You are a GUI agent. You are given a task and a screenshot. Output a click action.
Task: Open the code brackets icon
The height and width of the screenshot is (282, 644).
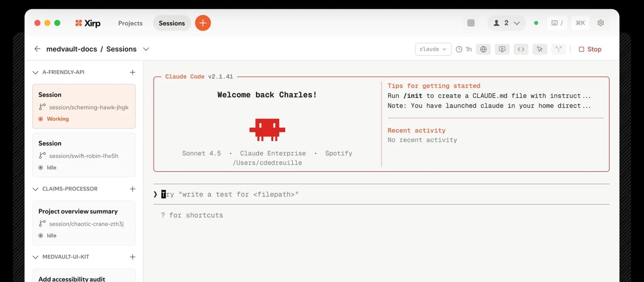[x=521, y=49]
